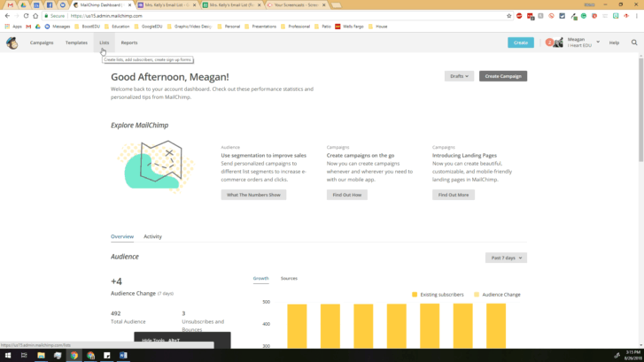Viewport: 644px width, 362px height.
Task: Open the Google Drive bookmark icon
Action: [x=38, y=27]
